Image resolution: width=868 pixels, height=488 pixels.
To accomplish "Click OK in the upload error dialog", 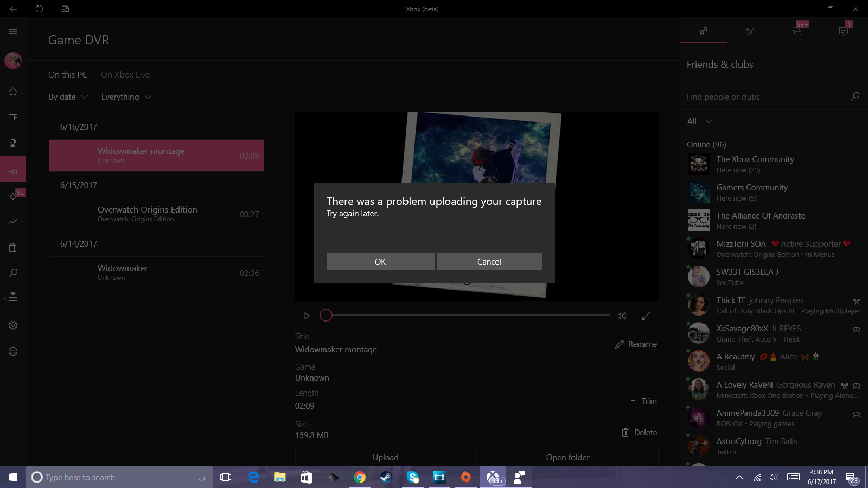I will click(x=380, y=261).
